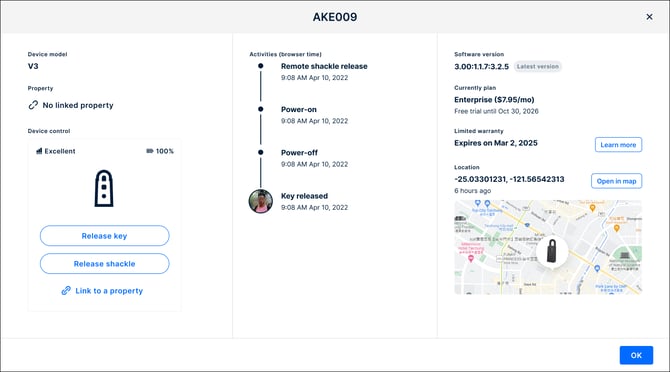Click the 100% battery level text
This screenshot has width=670, height=372.
[x=165, y=151]
